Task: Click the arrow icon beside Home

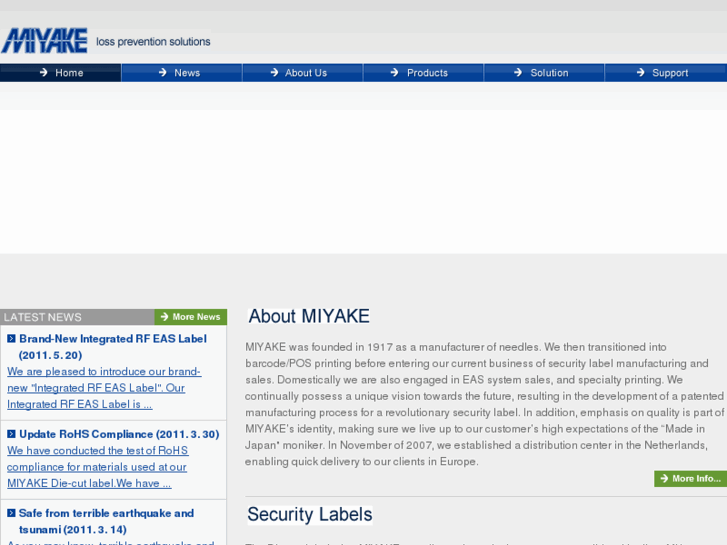Action: [x=43, y=73]
